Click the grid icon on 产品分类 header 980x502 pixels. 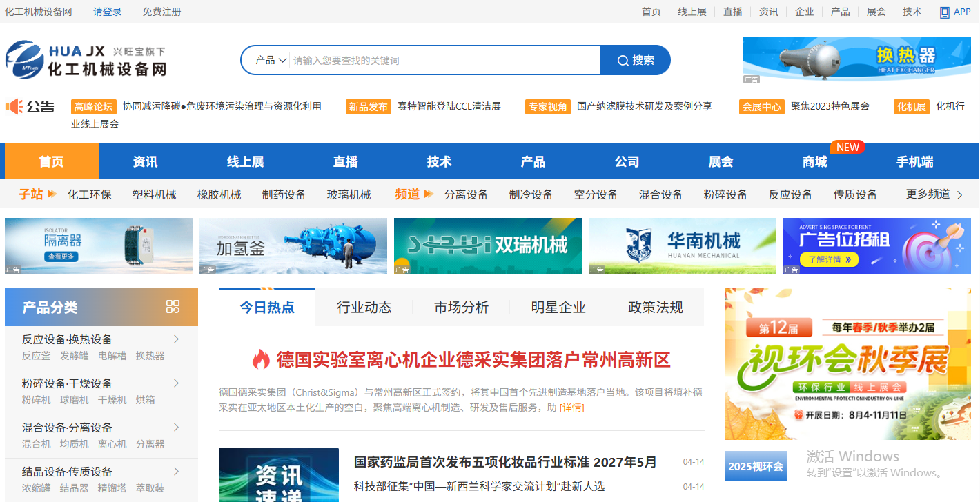[x=173, y=308]
